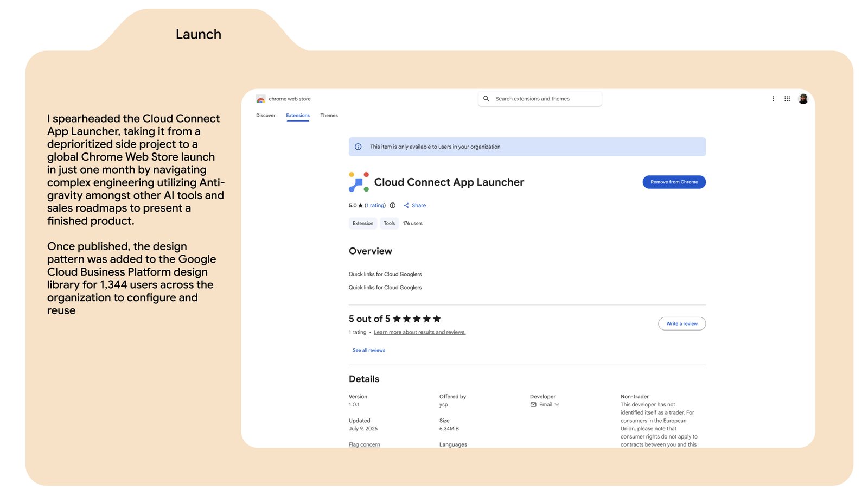Click the 1 rating link
Image resolution: width=868 pixels, height=502 pixels.
click(375, 205)
